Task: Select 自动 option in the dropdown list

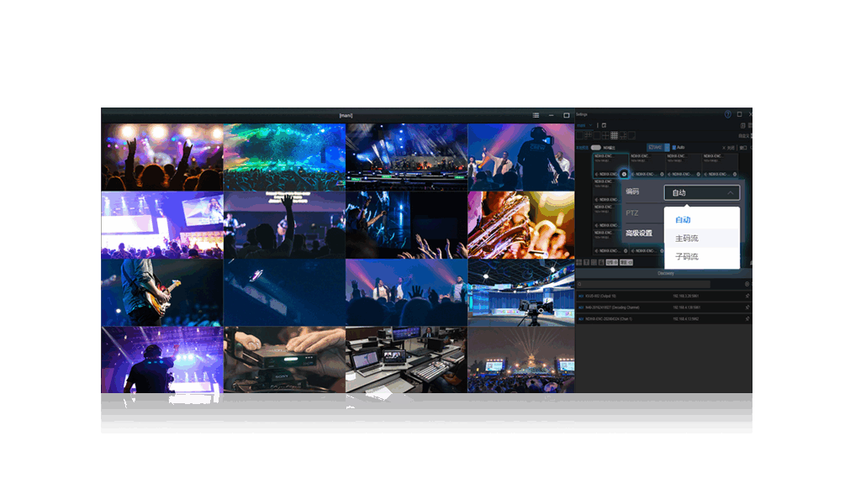Action: coord(683,220)
